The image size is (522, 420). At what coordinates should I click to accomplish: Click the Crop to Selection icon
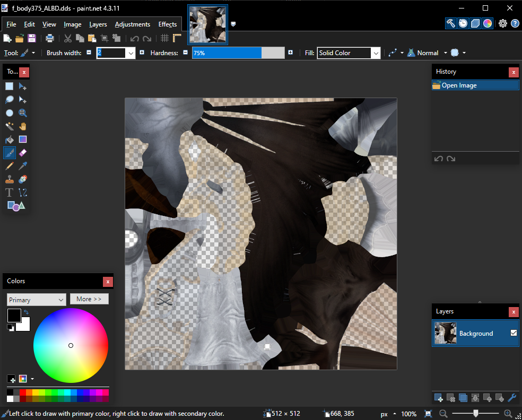click(105, 38)
